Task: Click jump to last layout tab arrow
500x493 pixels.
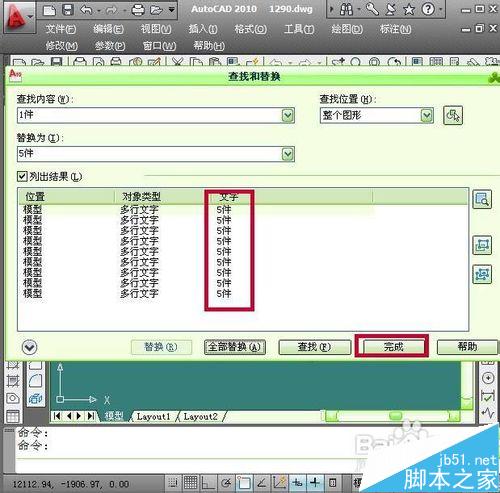Action: pyautogui.click(x=91, y=416)
